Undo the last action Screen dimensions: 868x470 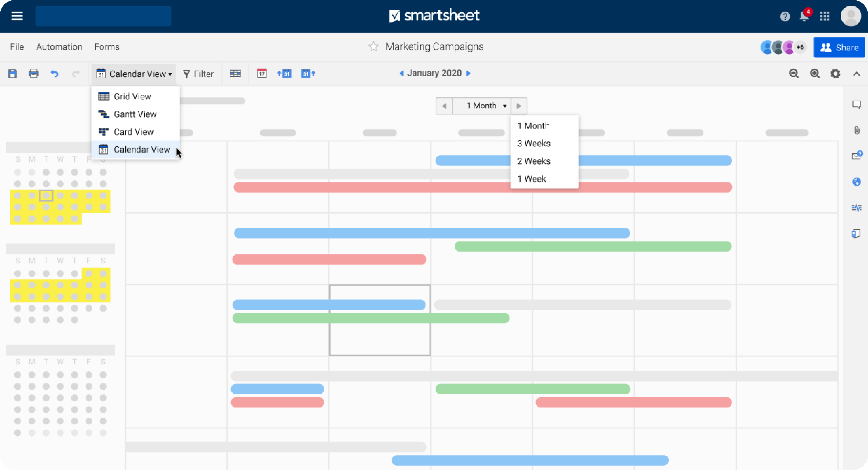[x=55, y=74]
